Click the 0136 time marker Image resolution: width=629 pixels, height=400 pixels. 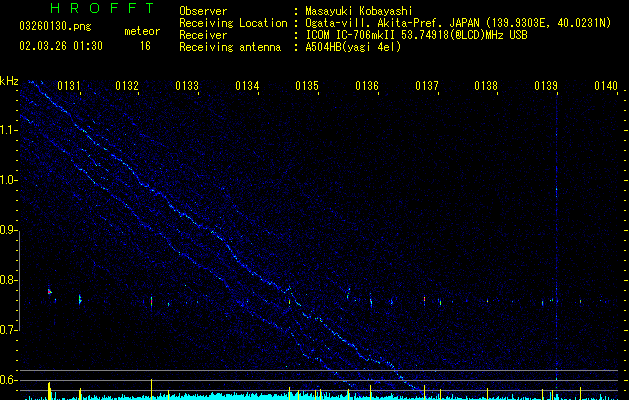[367, 86]
